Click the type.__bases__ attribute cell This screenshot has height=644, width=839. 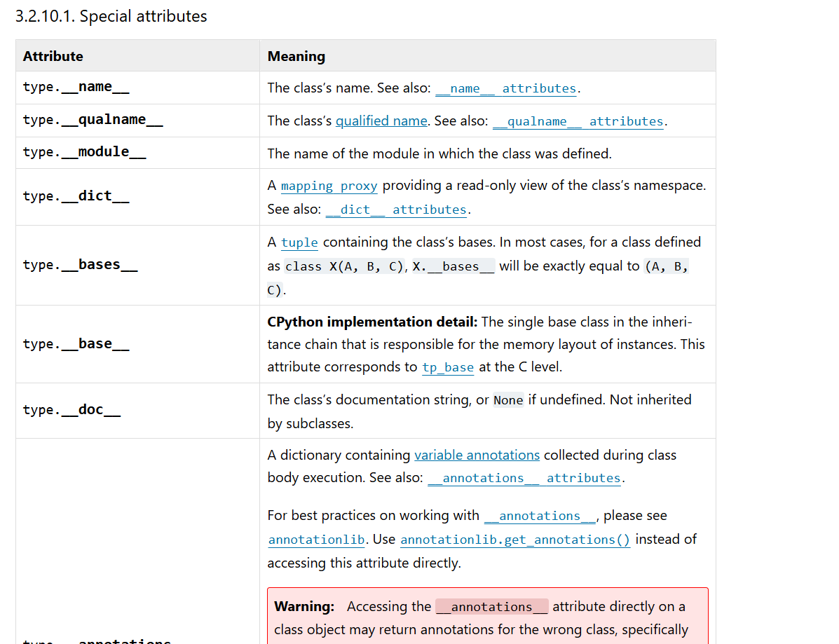point(80,265)
